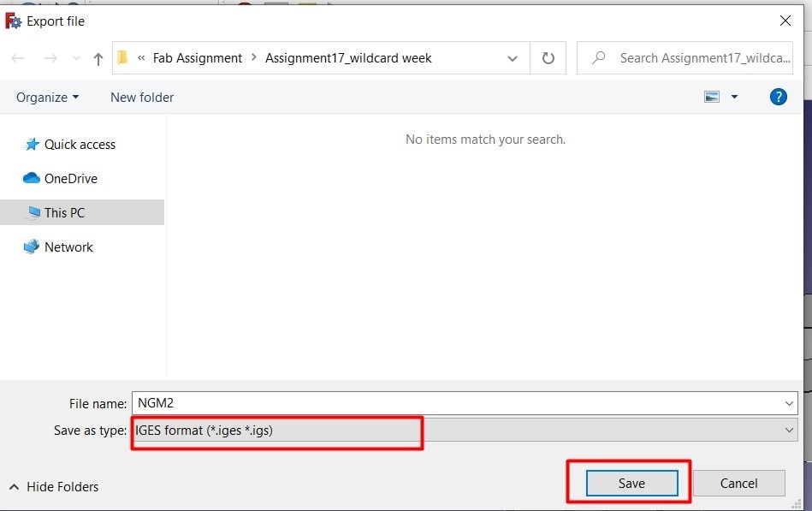Viewport: 812px width, 511px height.
Task: Click the search magnifier icon
Action: pyautogui.click(x=599, y=58)
